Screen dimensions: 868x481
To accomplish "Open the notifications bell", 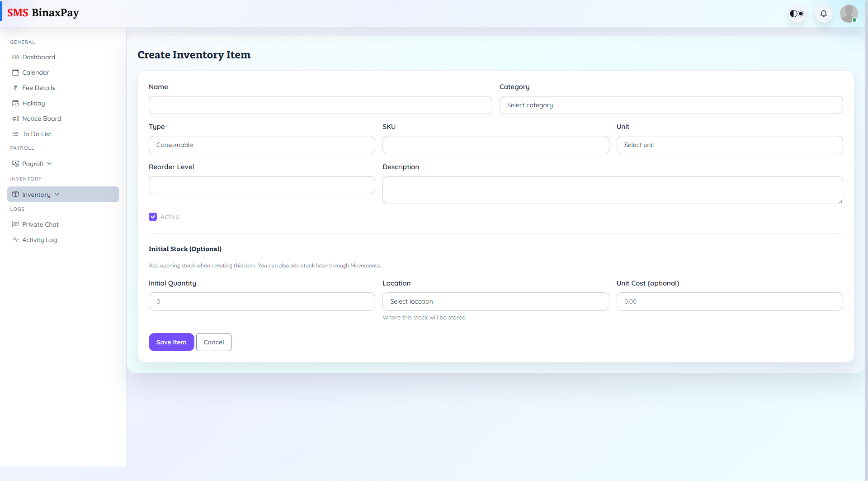I will point(823,14).
